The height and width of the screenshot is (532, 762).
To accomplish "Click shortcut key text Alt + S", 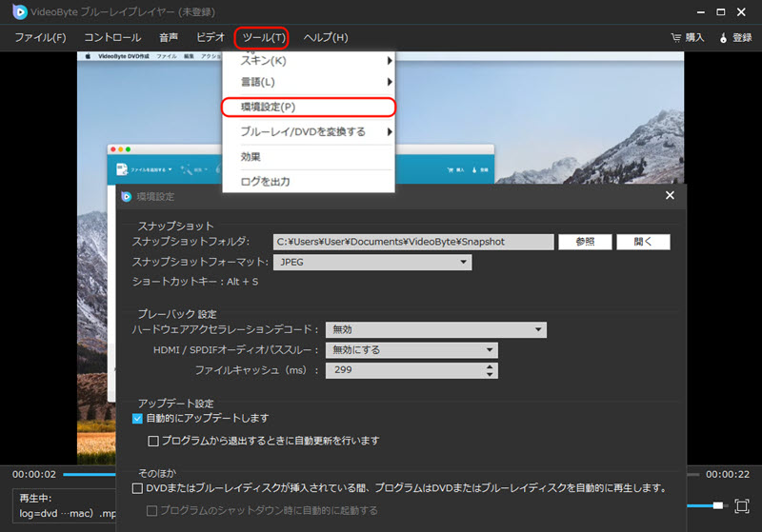I will [243, 282].
